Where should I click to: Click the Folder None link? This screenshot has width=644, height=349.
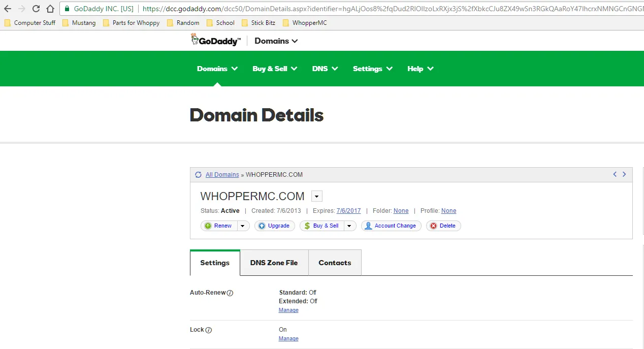coord(401,211)
